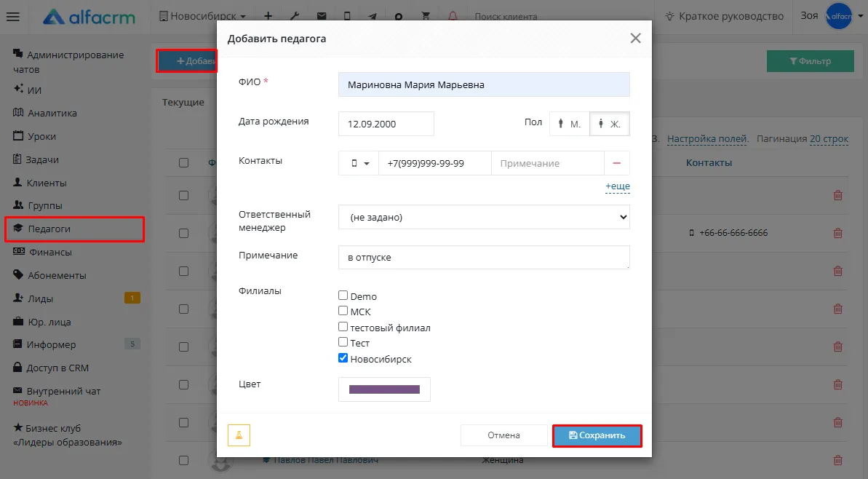Uncheck the Новосибирск branch checkbox
This screenshot has width=868, height=479.
[x=343, y=358]
